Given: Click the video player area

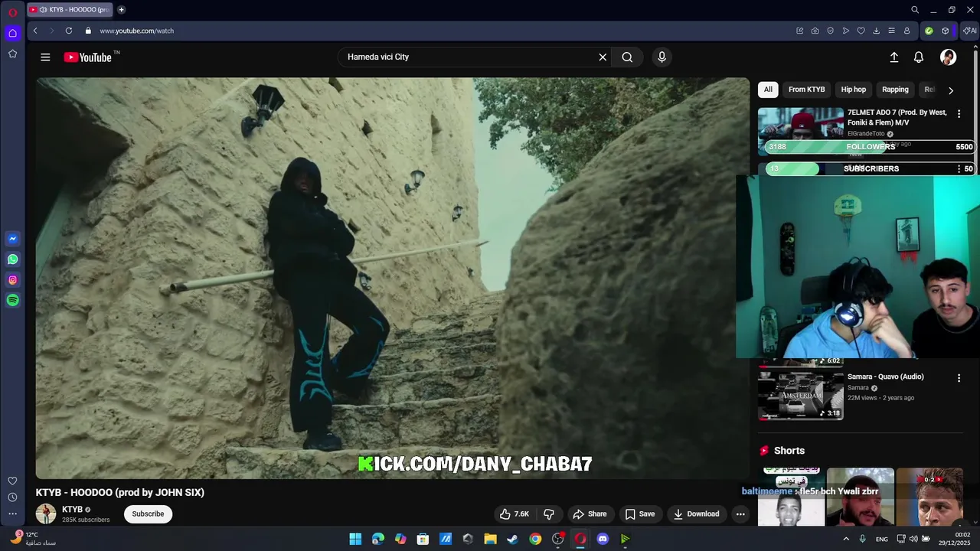Looking at the screenshot, I should [393, 278].
